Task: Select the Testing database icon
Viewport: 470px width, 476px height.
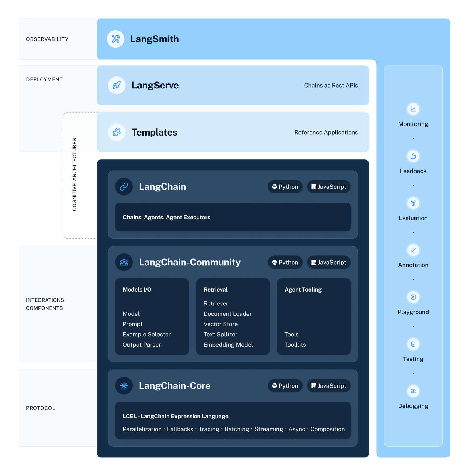Action: click(x=413, y=344)
